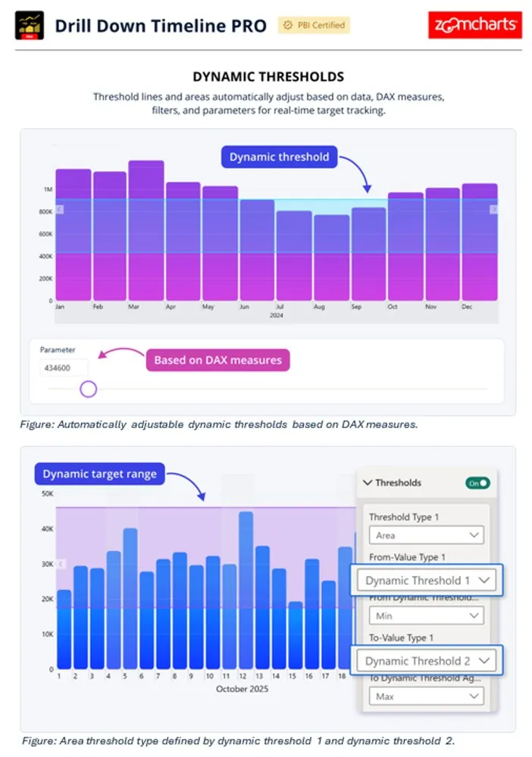Click the ZoomCharts logo
The height and width of the screenshot is (757, 532).
(475, 24)
